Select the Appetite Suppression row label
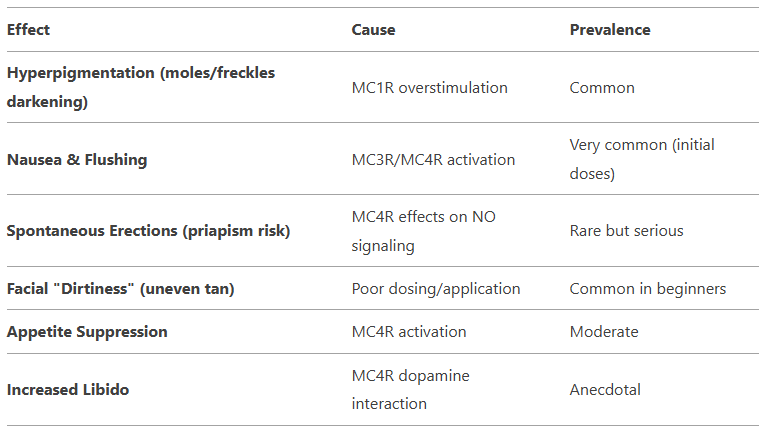This screenshot has width=766, height=437. point(87,332)
